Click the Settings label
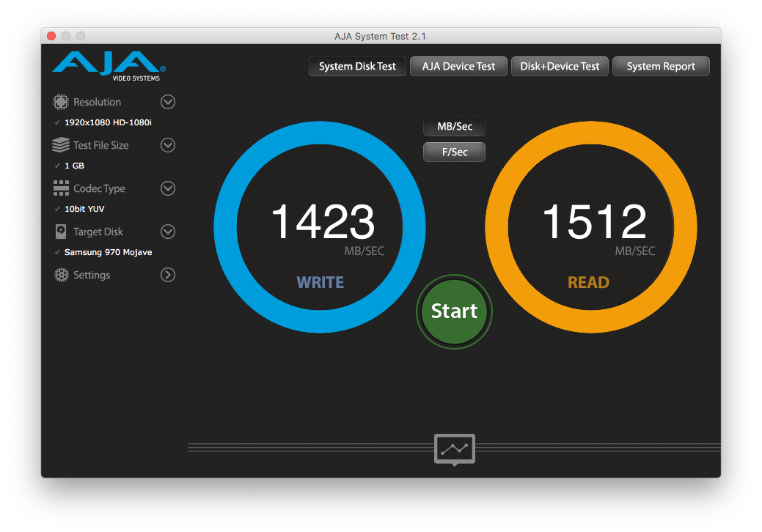 point(92,275)
